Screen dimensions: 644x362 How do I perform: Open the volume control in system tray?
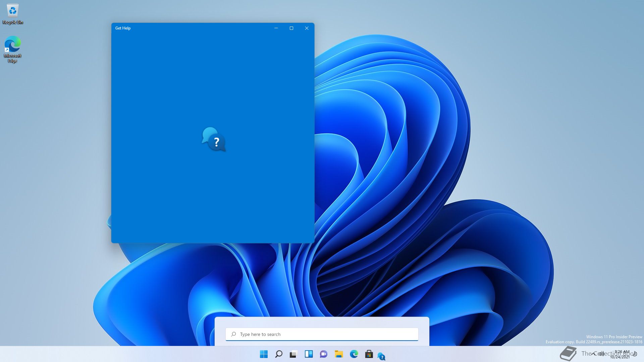point(601,354)
